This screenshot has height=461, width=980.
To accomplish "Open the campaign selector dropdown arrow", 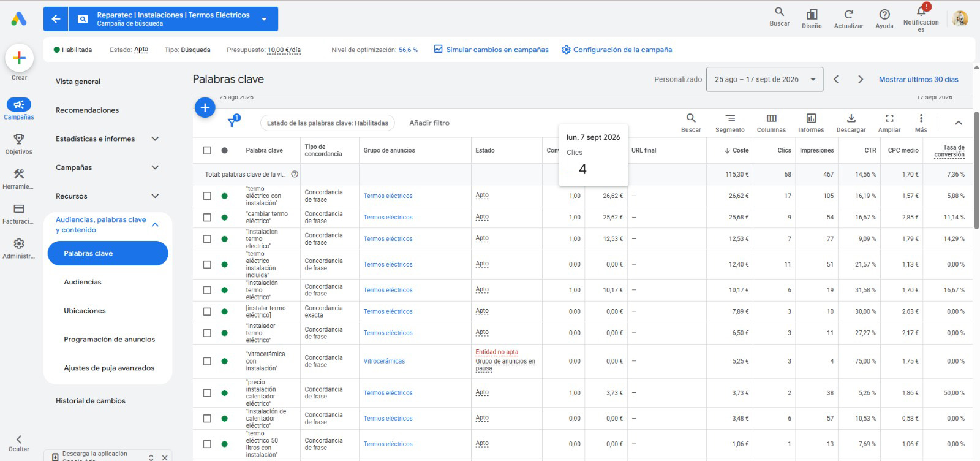I will pyautogui.click(x=264, y=19).
